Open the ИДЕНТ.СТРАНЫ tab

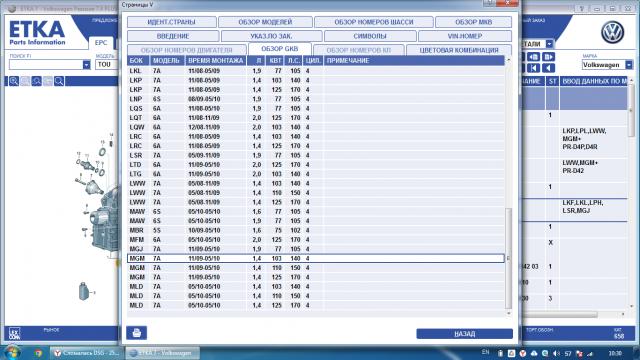(x=171, y=22)
